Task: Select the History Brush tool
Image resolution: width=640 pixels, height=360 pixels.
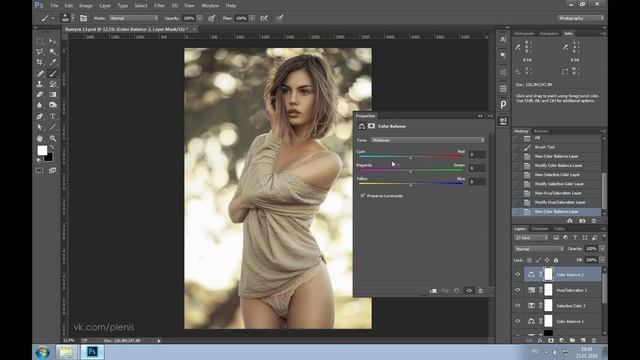Action: pos(53,84)
